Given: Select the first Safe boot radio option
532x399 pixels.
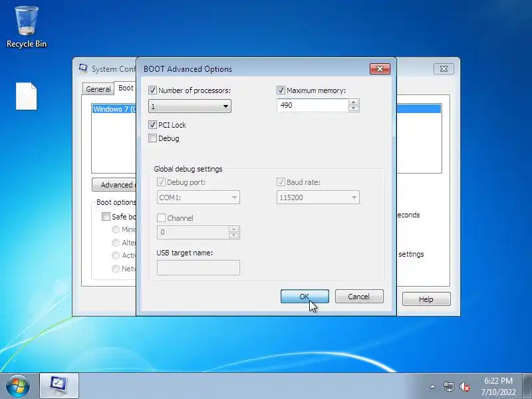Looking at the screenshot, I should pyautogui.click(x=116, y=229).
